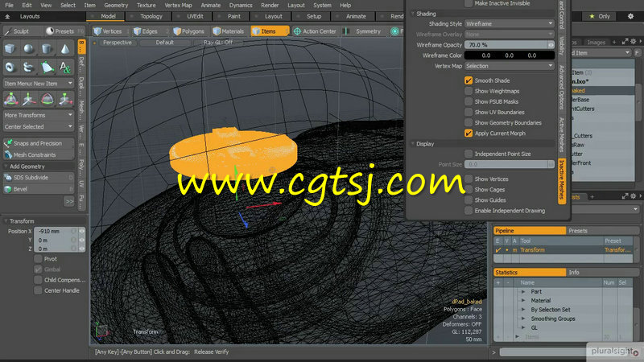Toggle Apply Current Morph checkbox
644x362 pixels.
pyautogui.click(x=469, y=133)
